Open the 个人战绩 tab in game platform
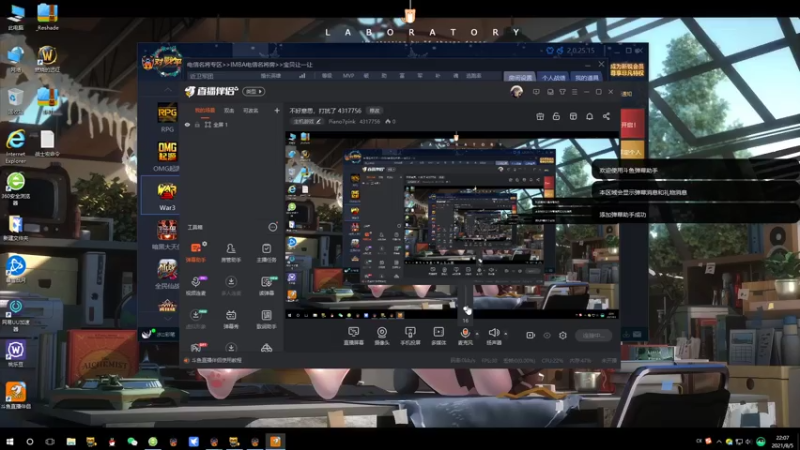Image resolution: width=800 pixels, height=450 pixels. [553, 77]
